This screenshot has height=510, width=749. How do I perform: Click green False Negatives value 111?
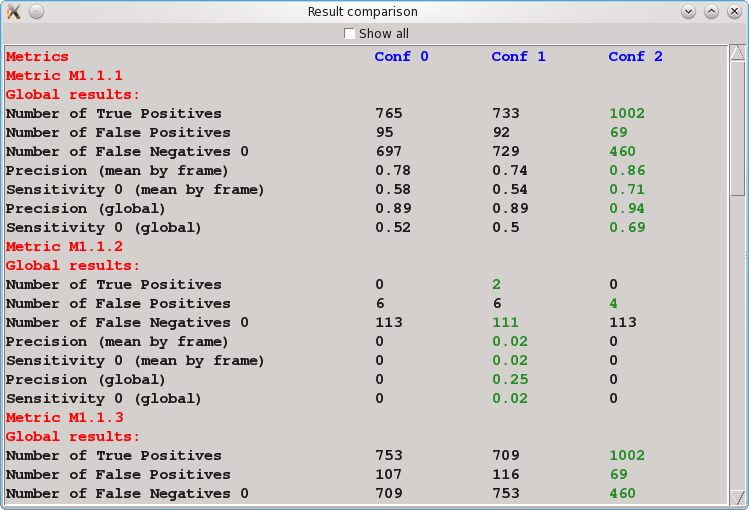tap(506, 322)
